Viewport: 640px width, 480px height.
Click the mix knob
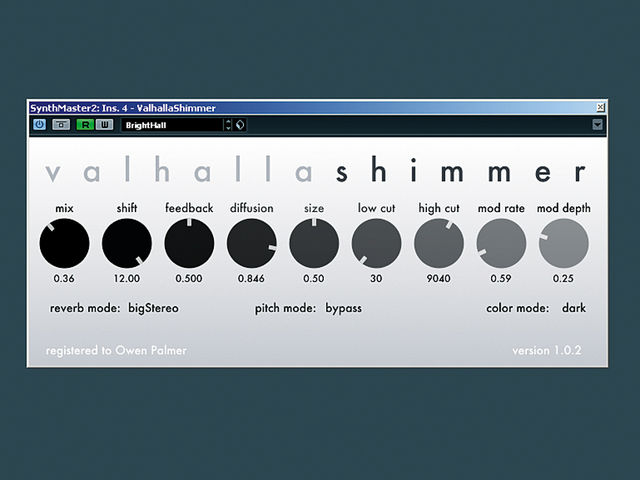pyautogui.click(x=64, y=243)
